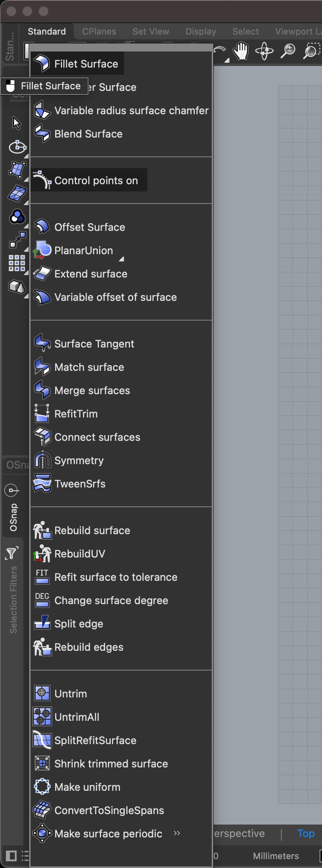The height and width of the screenshot is (868, 322).
Task: Click the Top viewport label
Action: (305, 833)
